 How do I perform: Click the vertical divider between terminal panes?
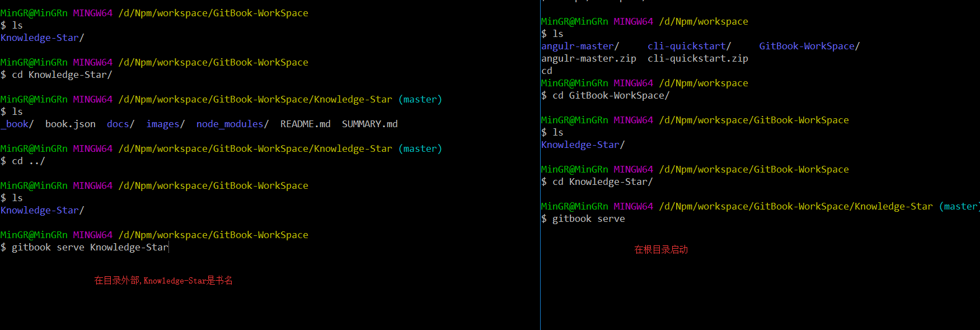[x=540, y=168]
